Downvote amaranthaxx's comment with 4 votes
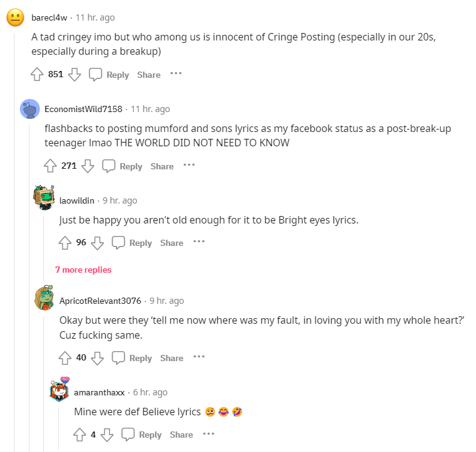 (107, 435)
